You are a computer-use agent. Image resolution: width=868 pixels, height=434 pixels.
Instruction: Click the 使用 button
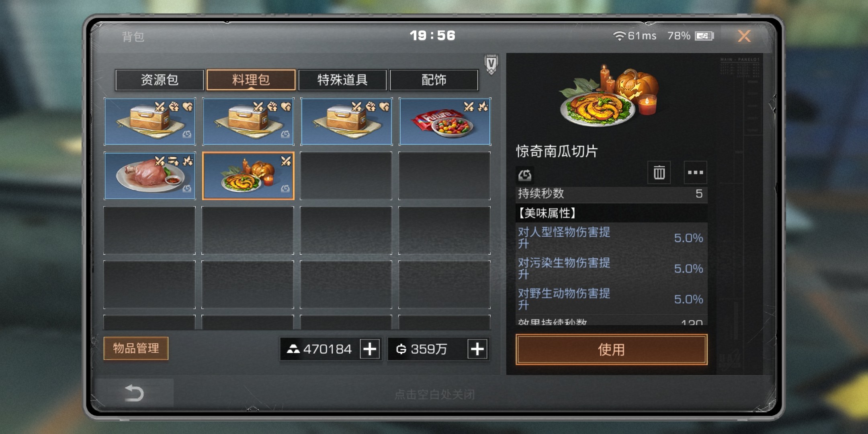coord(611,350)
